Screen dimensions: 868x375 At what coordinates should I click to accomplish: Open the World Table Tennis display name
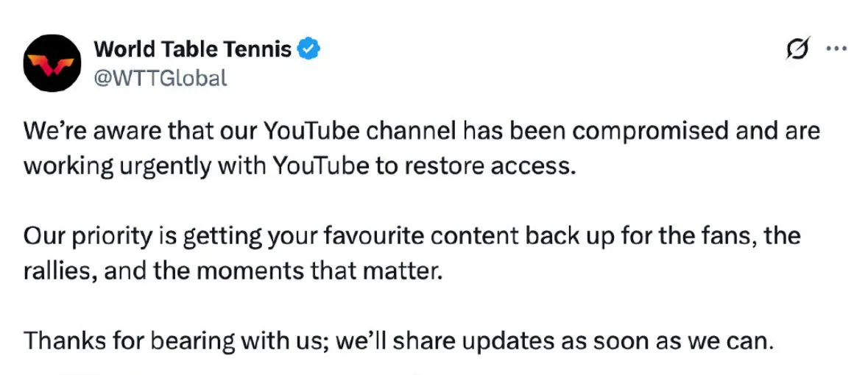coord(193,49)
